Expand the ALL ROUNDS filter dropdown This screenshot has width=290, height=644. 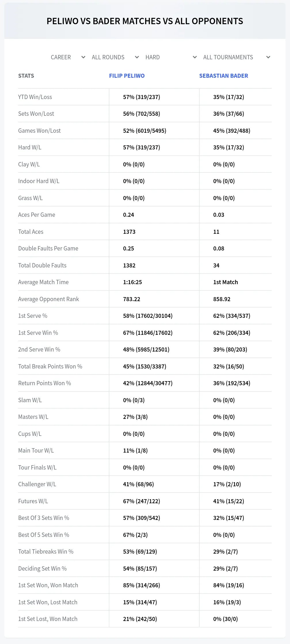(x=115, y=57)
